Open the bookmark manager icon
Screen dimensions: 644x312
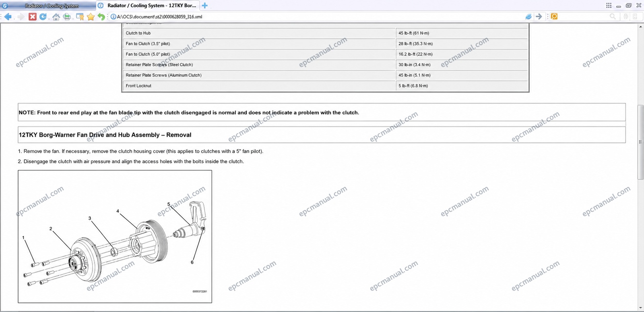[x=80, y=17]
